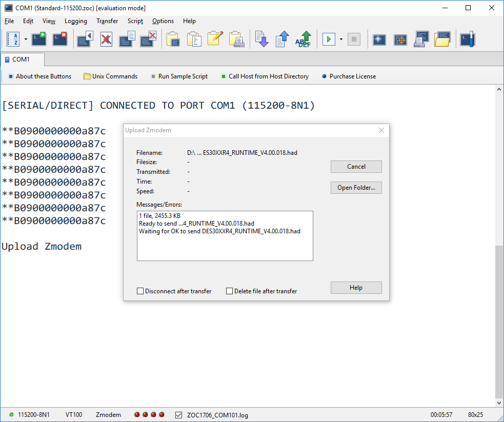This screenshot has width=504, height=422.
Task: Open the Unix Commands folder button
Action: [110, 76]
